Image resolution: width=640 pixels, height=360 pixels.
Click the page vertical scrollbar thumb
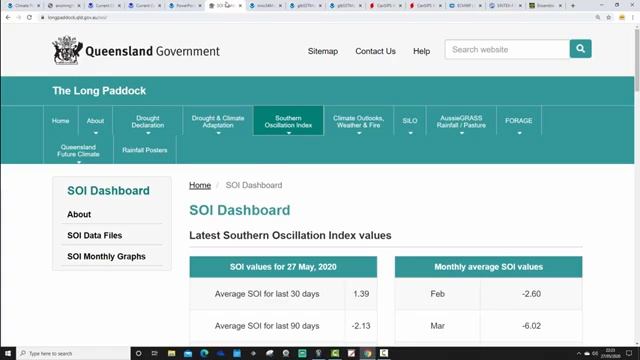[x=637, y=60]
